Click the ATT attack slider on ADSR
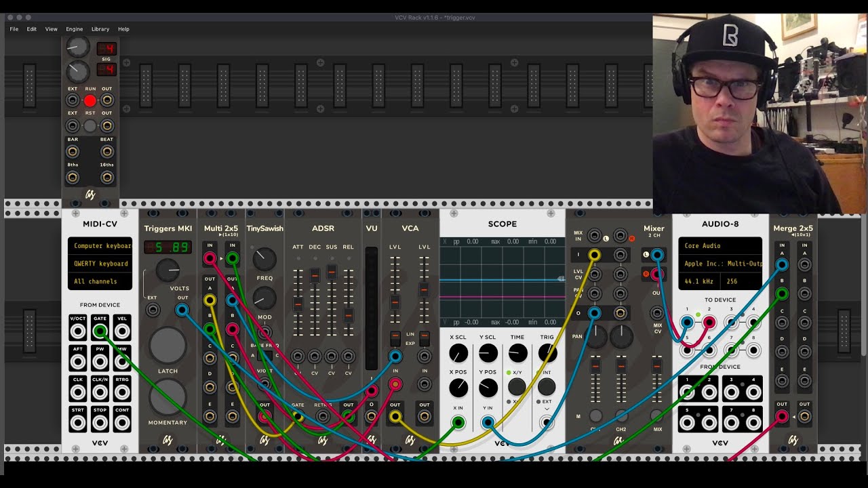The width and height of the screenshot is (868, 488). (298, 305)
